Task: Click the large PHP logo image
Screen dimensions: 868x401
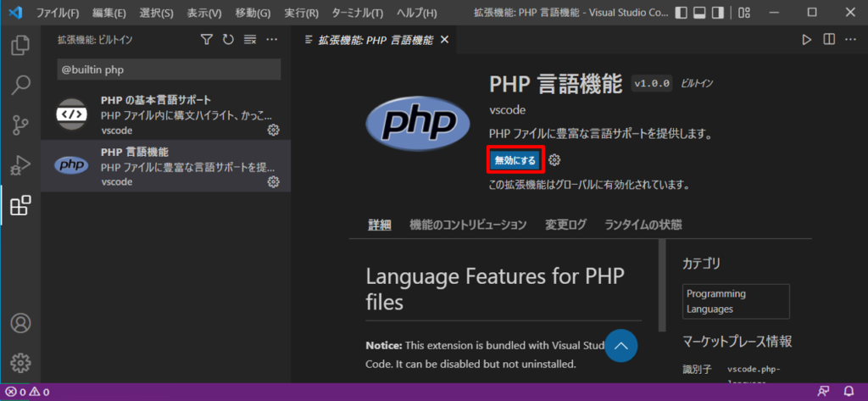Action: [419, 123]
